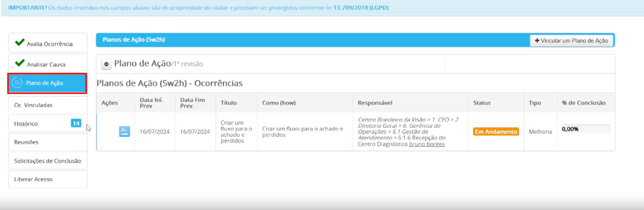
Task: Go to Solicitações de Conclusão
Action: (x=48, y=161)
